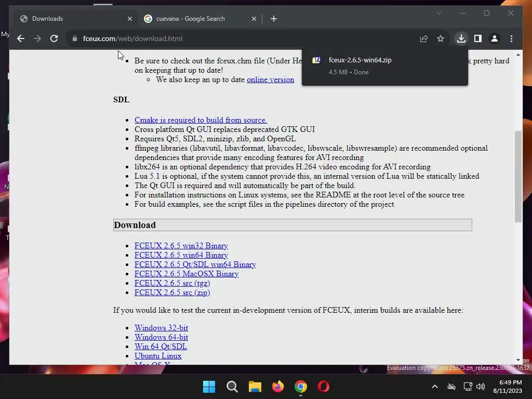Toggle the Chrome downloads tray icon
The image size is (532, 399).
point(461,38)
